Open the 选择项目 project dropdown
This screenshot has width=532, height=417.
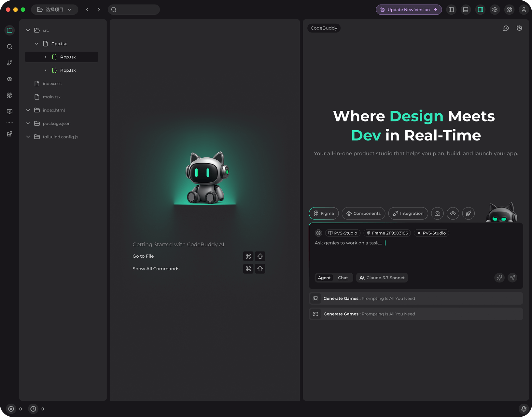(x=54, y=10)
